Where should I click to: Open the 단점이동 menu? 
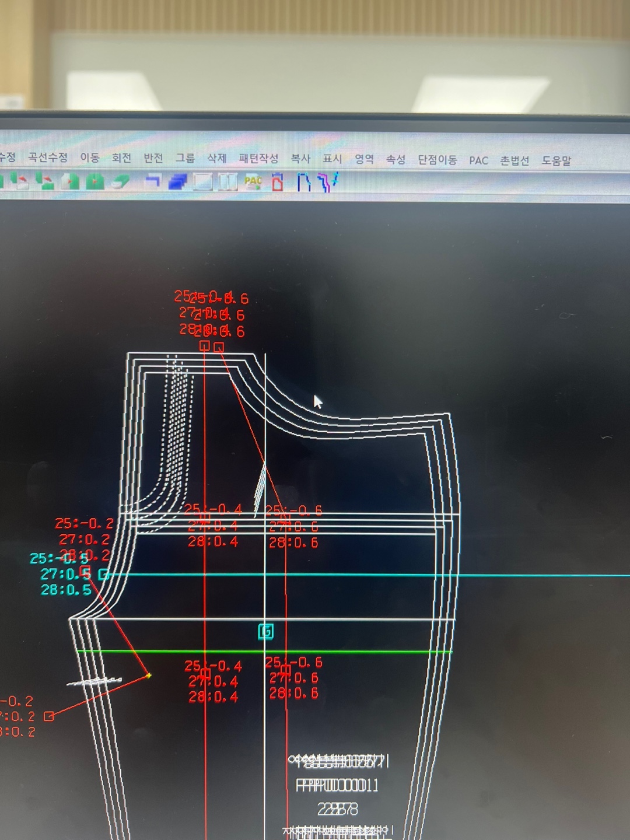(x=437, y=160)
